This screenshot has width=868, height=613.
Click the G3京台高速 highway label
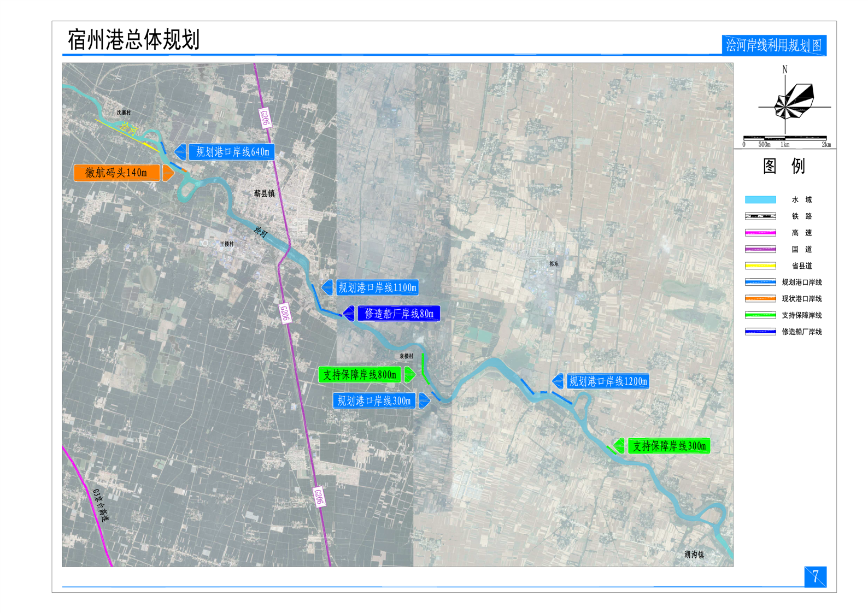[x=100, y=505]
